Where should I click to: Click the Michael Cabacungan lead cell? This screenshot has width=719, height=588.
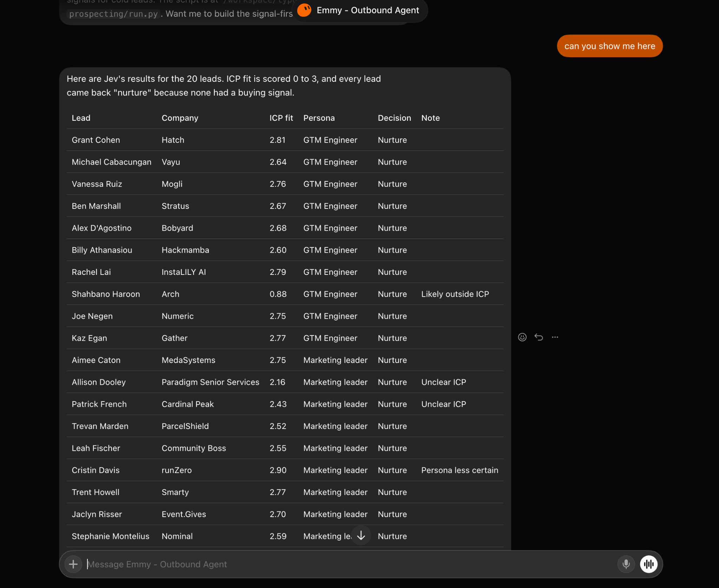(x=112, y=162)
